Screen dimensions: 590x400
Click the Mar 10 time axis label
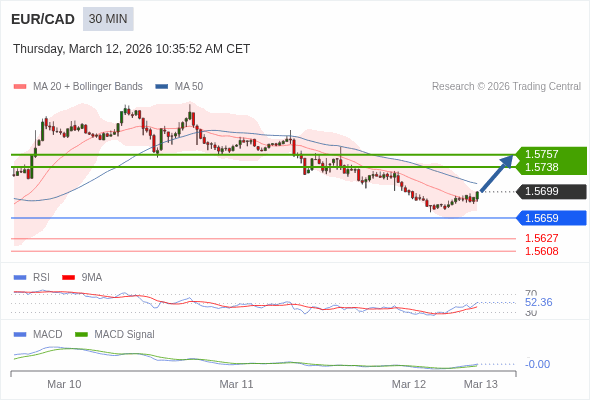(64, 384)
